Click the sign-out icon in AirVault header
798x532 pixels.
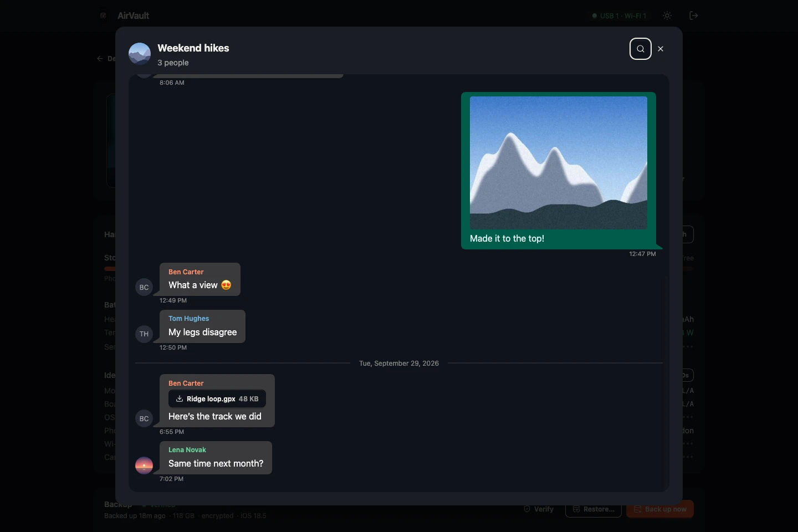click(693, 16)
